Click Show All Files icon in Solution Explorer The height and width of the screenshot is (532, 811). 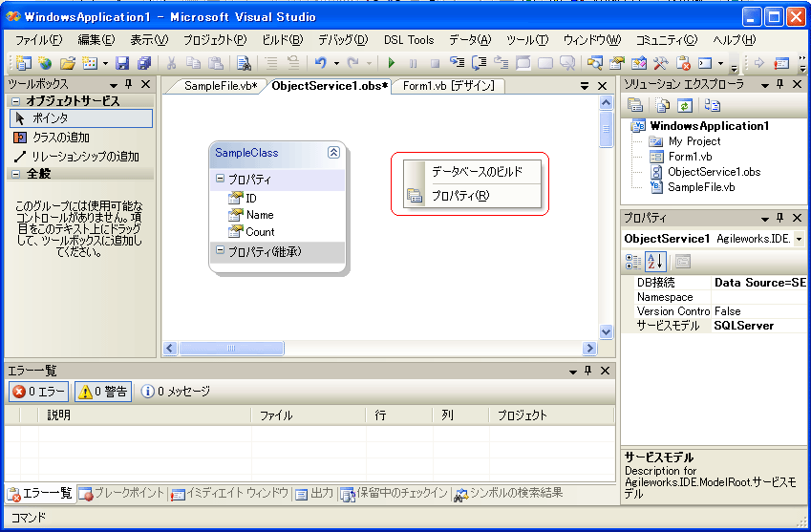663,105
